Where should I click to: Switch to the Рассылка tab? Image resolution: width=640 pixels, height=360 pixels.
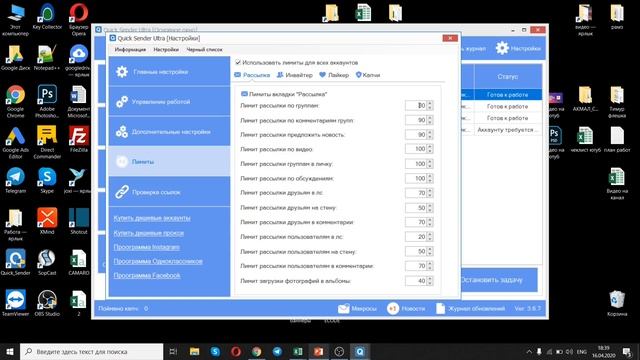click(x=252, y=75)
